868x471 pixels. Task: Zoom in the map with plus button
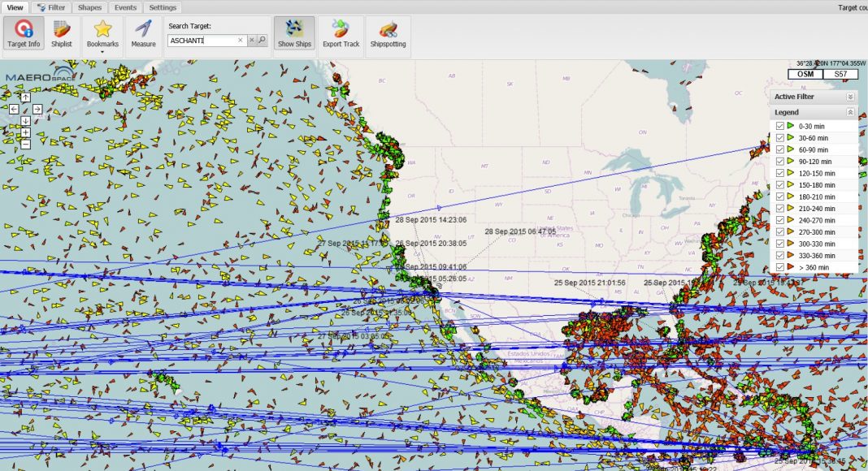click(x=26, y=132)
